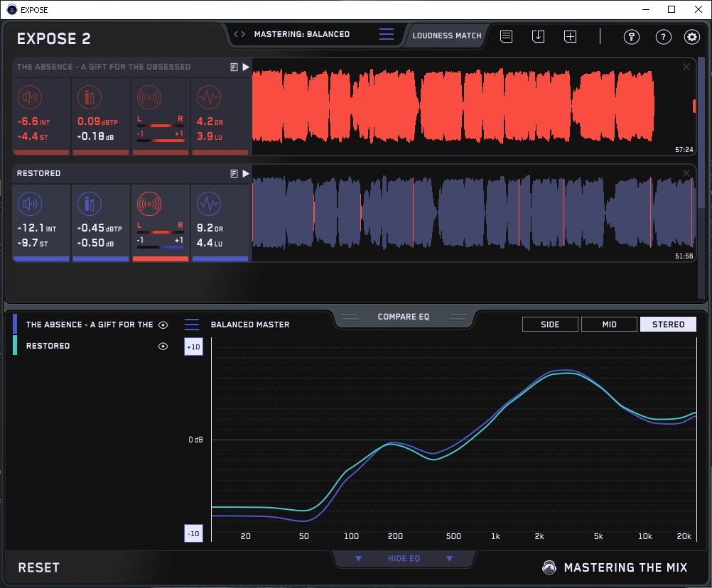Toggle Loudness Match

pyautogui.click(x=447, y=36)
